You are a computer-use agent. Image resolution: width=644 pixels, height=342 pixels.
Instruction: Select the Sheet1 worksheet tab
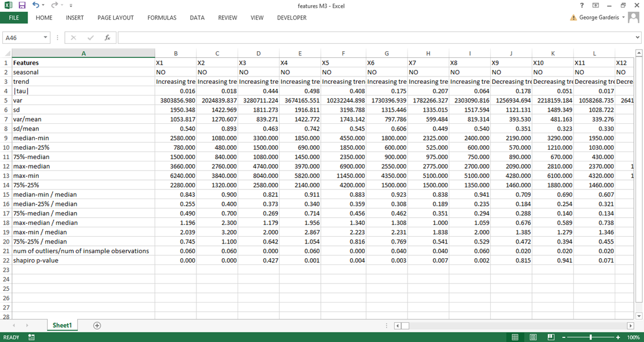[x=62, y=325]
